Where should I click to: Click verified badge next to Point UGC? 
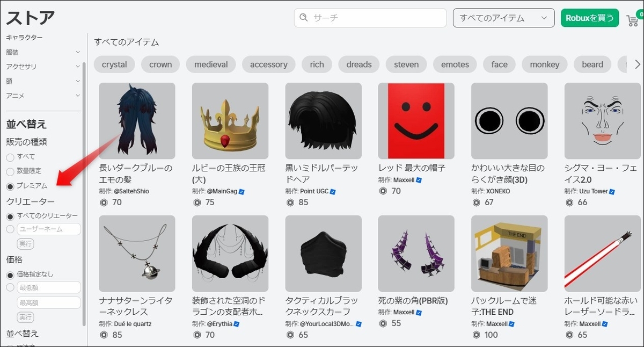(x=333, y=191)
